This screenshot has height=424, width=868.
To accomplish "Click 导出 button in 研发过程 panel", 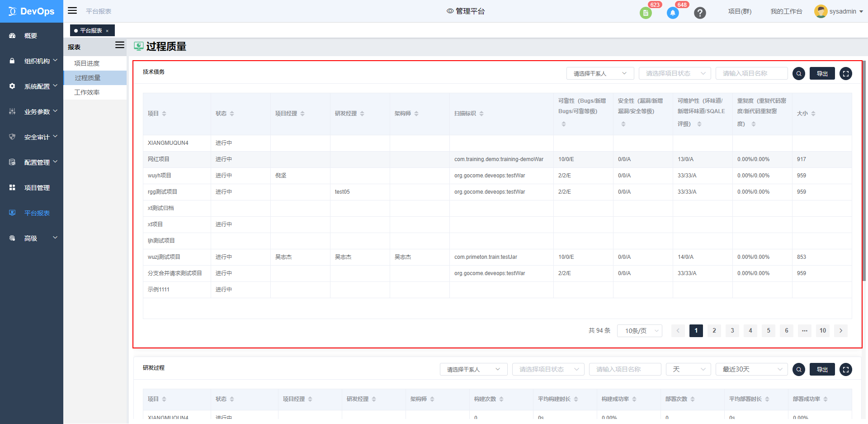I will [x=822, y=370].
